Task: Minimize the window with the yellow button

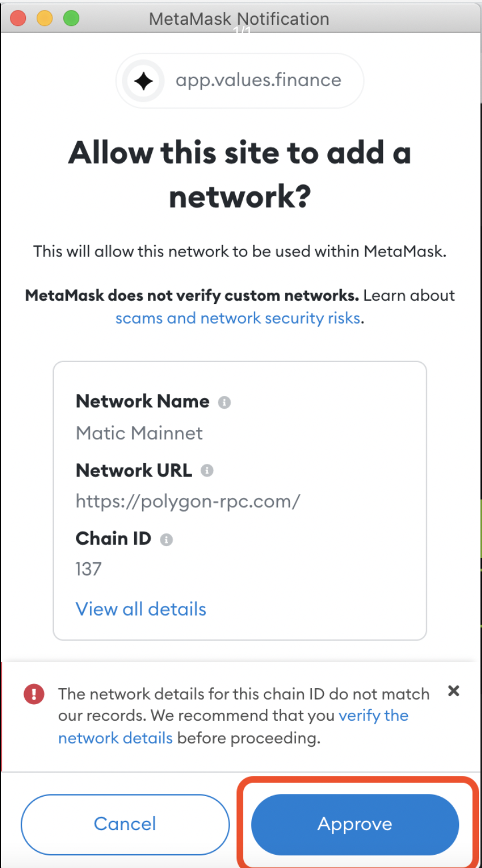Action: click(44, 18)
